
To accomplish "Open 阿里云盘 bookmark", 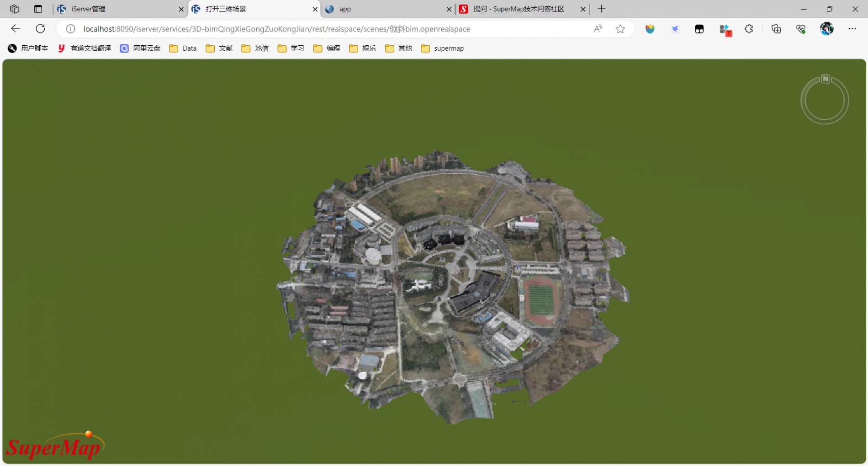I will (140, 48).
